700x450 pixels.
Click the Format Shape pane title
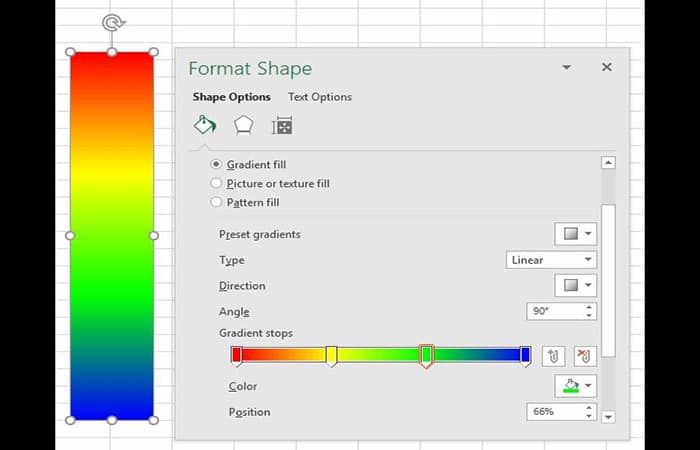point(250,69)
